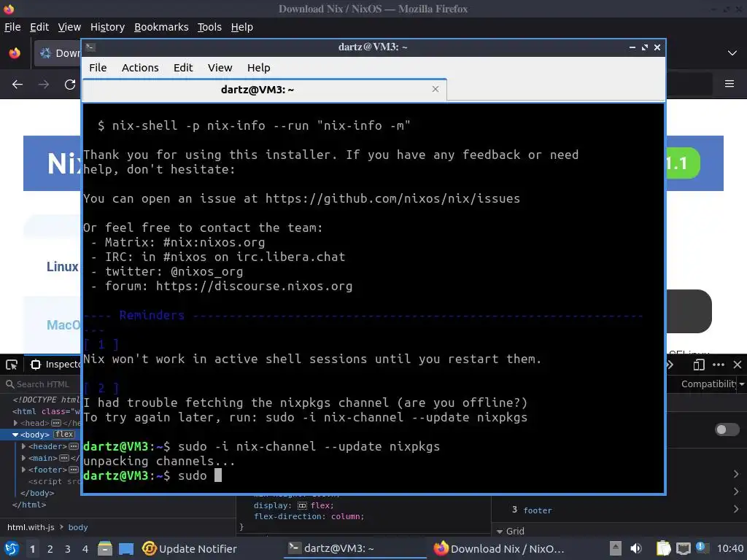Open the volume speaker tray icon

pos(636,548)
